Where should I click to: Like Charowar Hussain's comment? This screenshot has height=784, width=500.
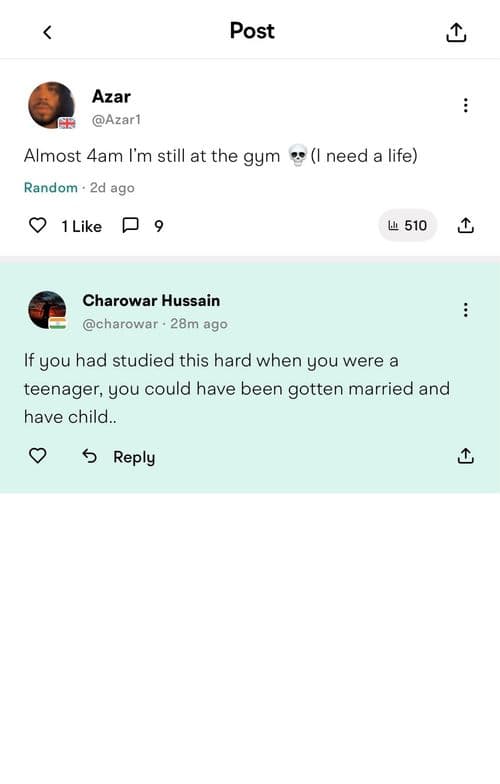pyautogui.click(x=38, y=456)
